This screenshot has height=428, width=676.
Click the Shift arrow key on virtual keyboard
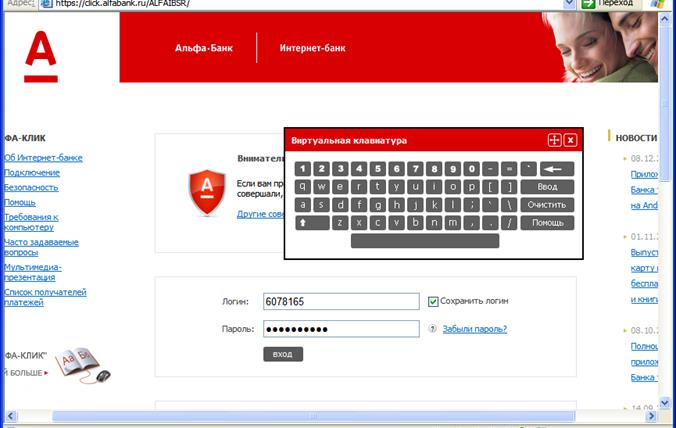pyautogui.click(x=312, y=223)
